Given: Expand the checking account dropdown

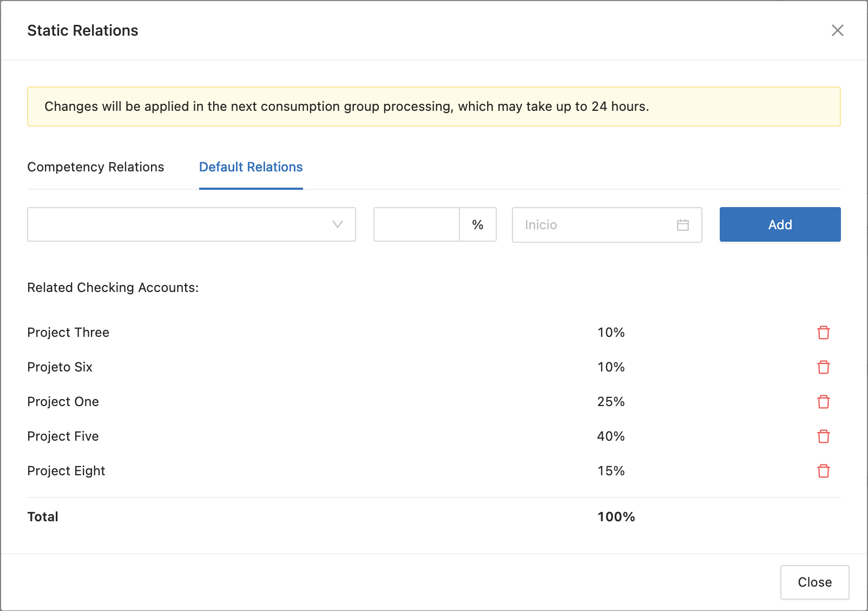Looking at the screenshot, I should (179, 224).
